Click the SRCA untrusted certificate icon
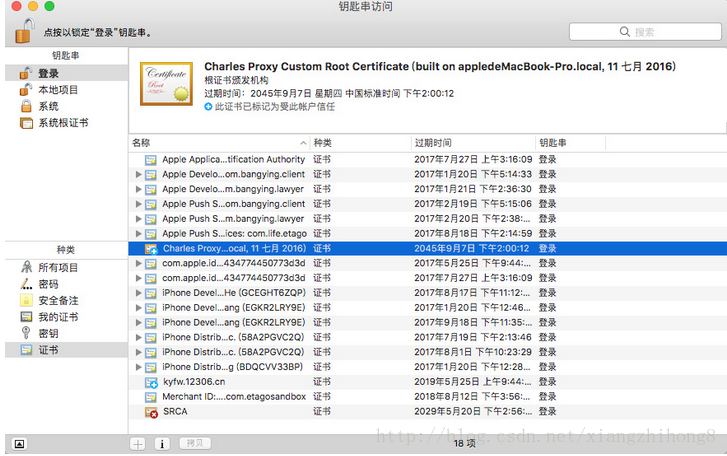This screenshot has height=456, width=727. [151, 412]
